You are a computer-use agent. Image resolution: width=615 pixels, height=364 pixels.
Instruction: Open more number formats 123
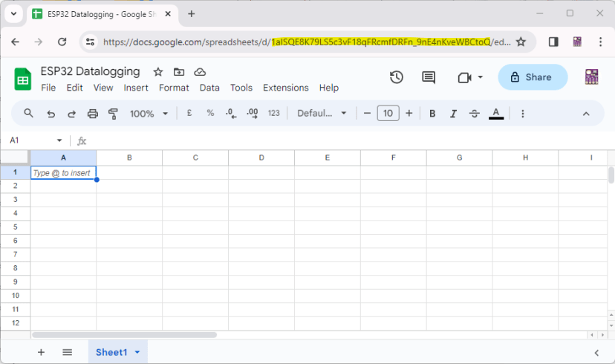point(274,114)
